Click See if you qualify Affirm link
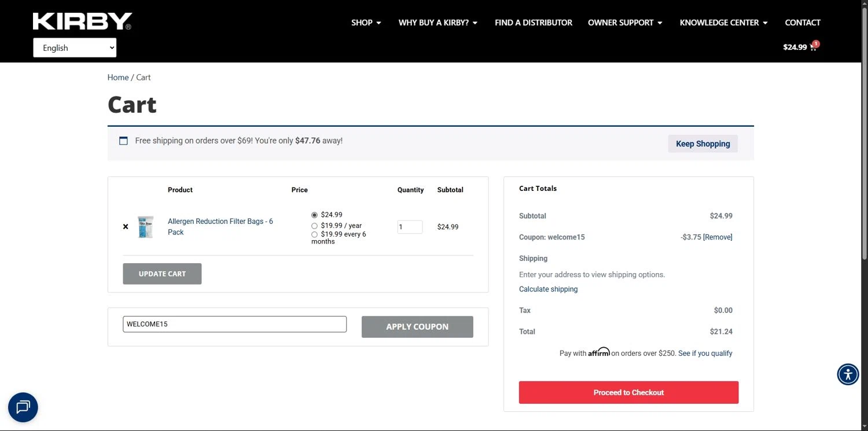 [705, 353]
